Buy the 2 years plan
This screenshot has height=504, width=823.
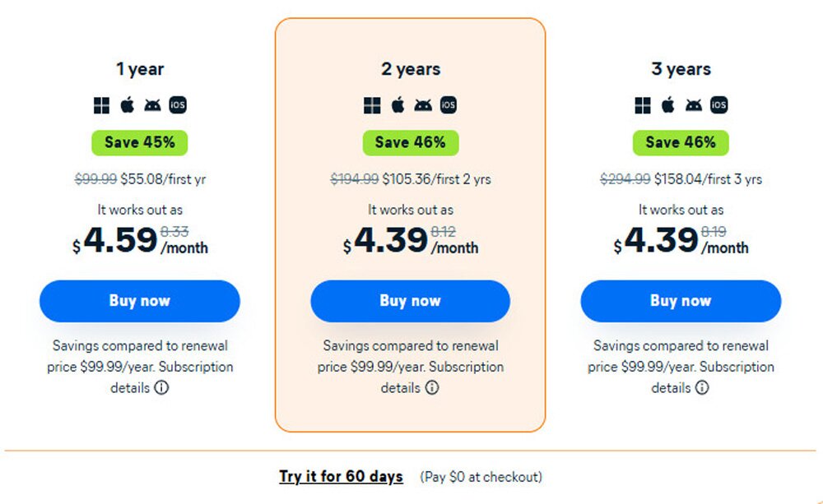click(411, 301)
